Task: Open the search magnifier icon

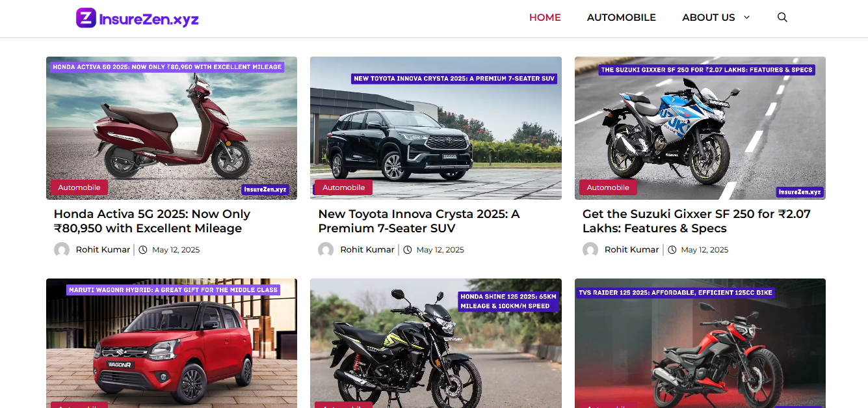Action: pos(782,18)
